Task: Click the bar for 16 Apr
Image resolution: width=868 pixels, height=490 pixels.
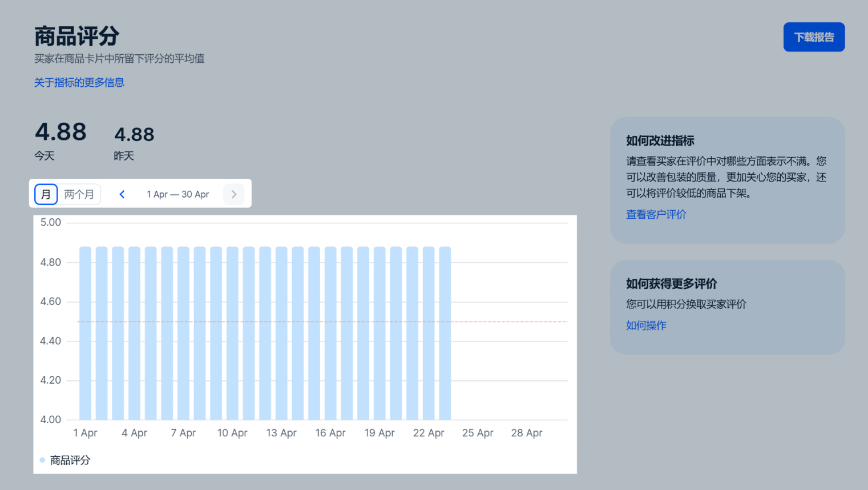Action: pos(330,334)
